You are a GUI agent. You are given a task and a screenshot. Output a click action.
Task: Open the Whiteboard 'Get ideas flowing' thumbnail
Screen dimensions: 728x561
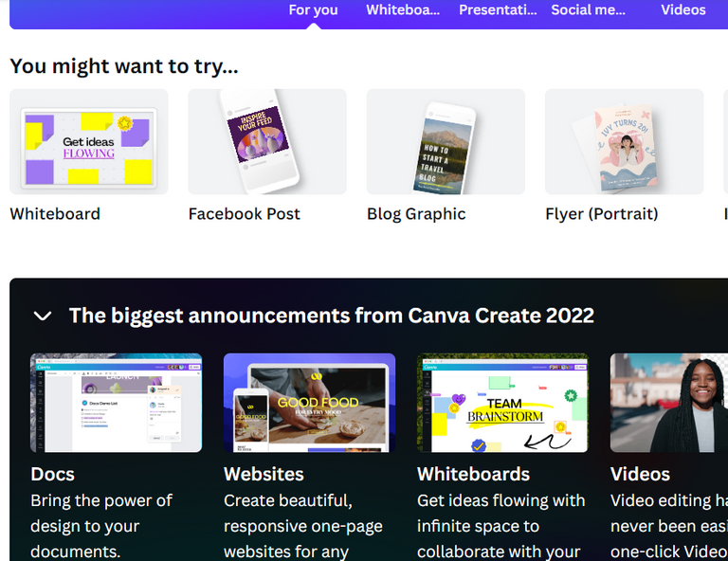coord(89,141)
